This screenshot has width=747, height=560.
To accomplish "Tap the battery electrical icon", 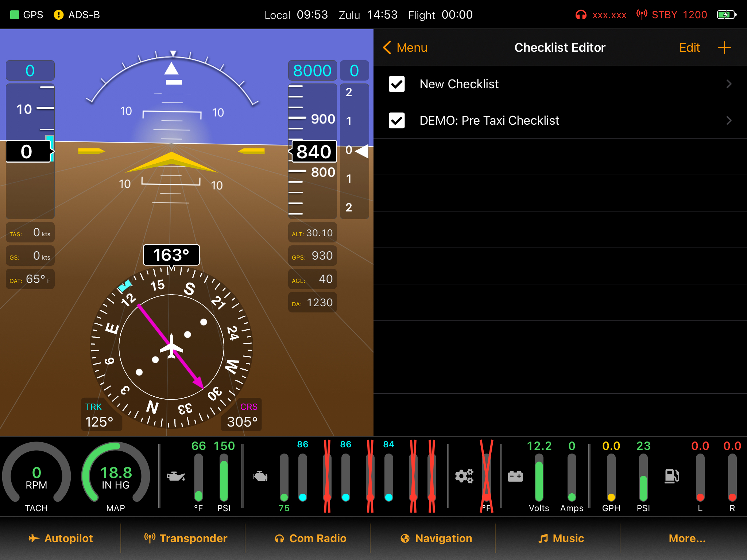I will point(515,476).
